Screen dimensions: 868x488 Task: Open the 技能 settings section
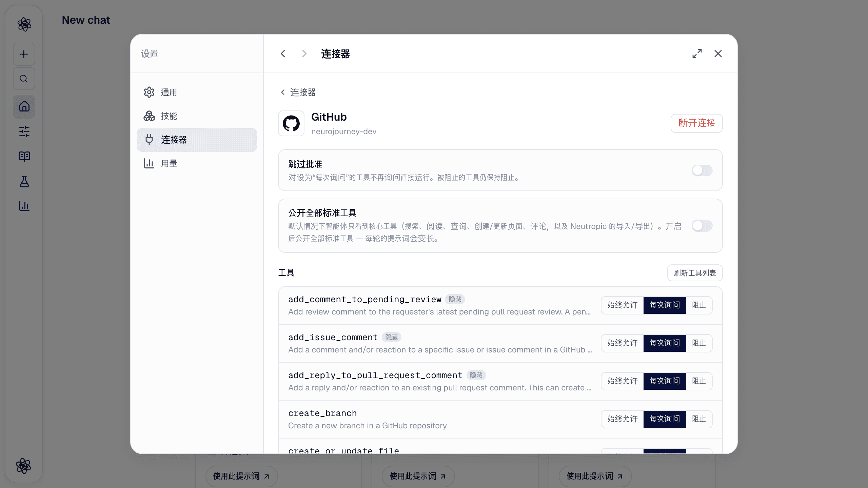coord(197,116)
